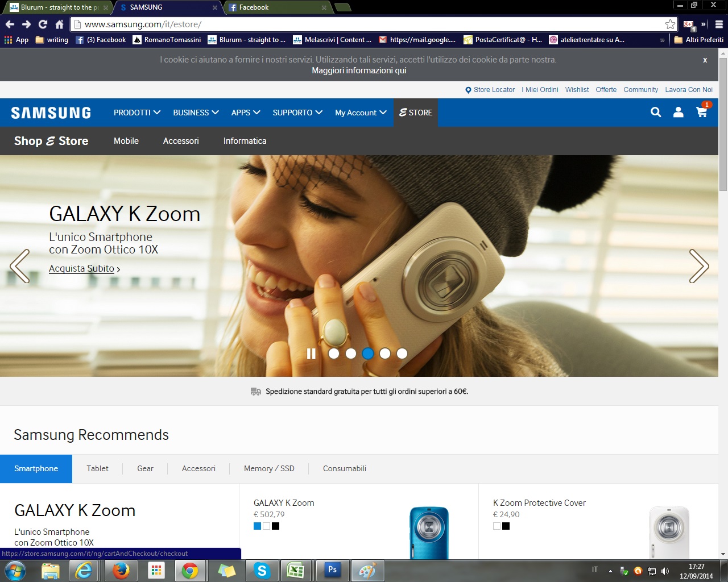Open the Wishlist link
728x582 pixels.
tap(577, 90)
